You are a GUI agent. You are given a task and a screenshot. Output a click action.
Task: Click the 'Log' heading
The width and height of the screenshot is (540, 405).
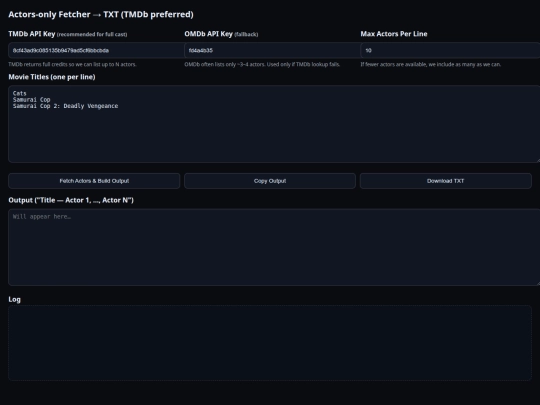[14, 299]
